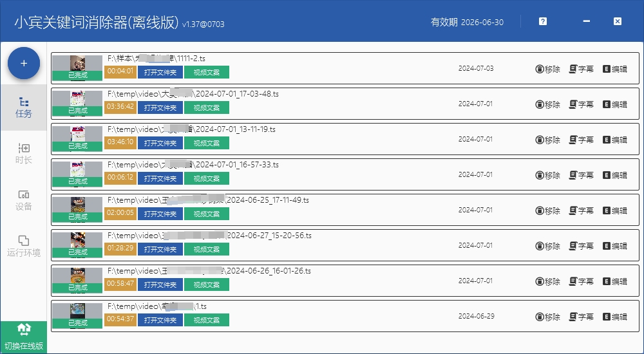Edit the 2024-06-26_16-01-26.ts task

coord(615,281)
